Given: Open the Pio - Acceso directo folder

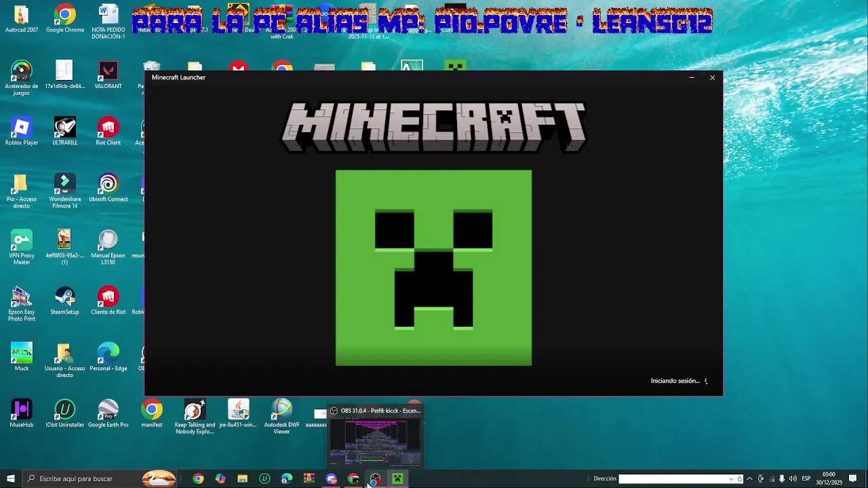Looking at the screenshot, I should coord(22,191).
